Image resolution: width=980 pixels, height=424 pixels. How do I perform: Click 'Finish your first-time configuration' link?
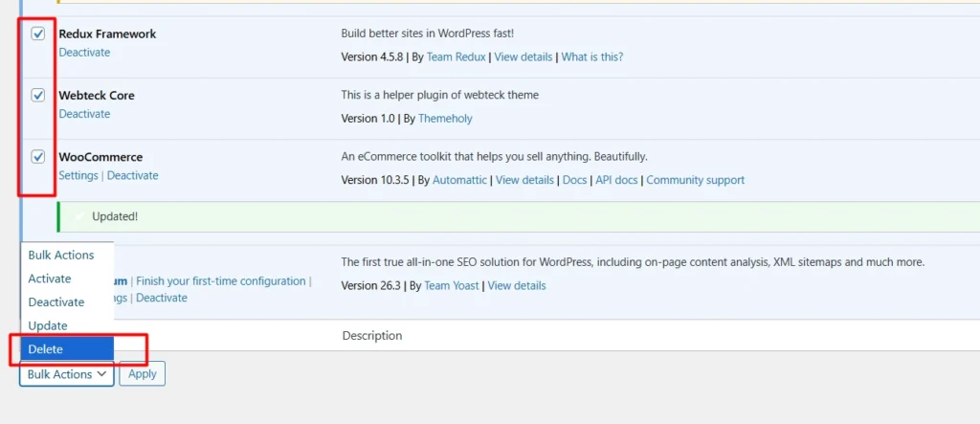pos(221,281)
